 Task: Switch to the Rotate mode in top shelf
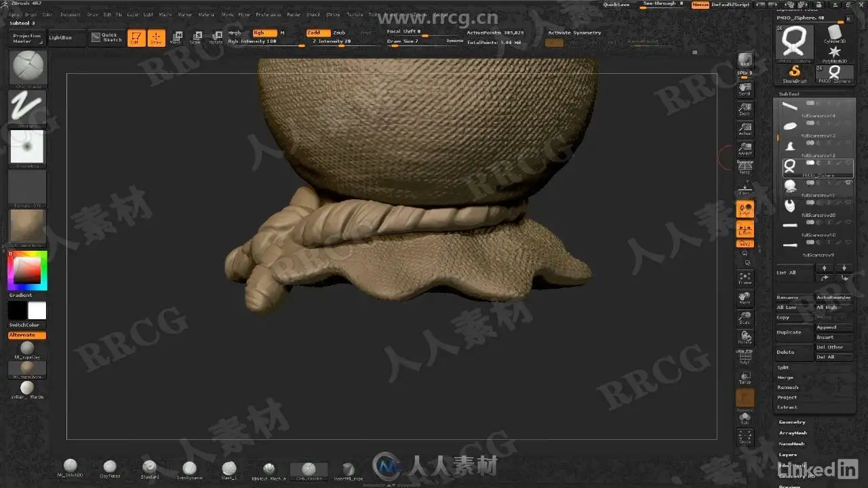coord(216,38)
